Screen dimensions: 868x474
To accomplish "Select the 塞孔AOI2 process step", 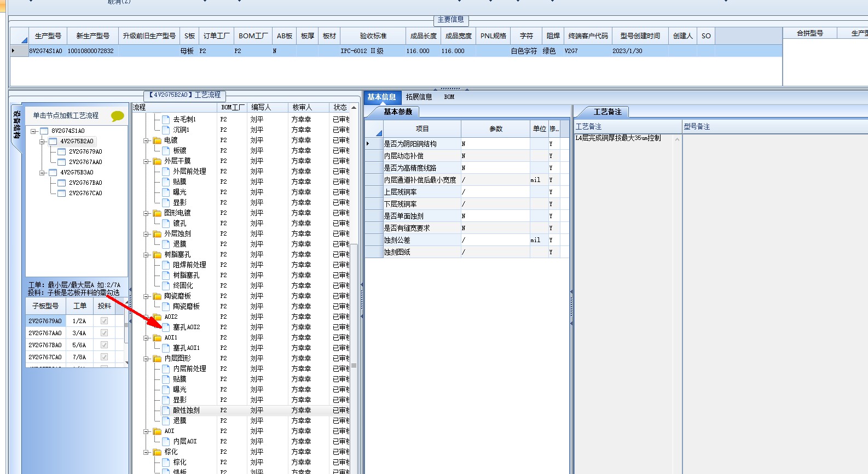I will coord(187,327).
